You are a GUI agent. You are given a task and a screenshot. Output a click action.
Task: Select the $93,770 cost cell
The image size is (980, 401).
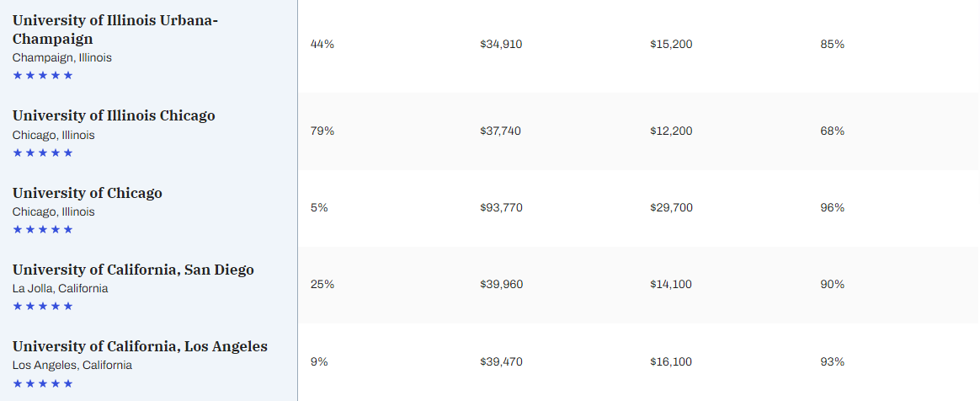click(501, 208)
